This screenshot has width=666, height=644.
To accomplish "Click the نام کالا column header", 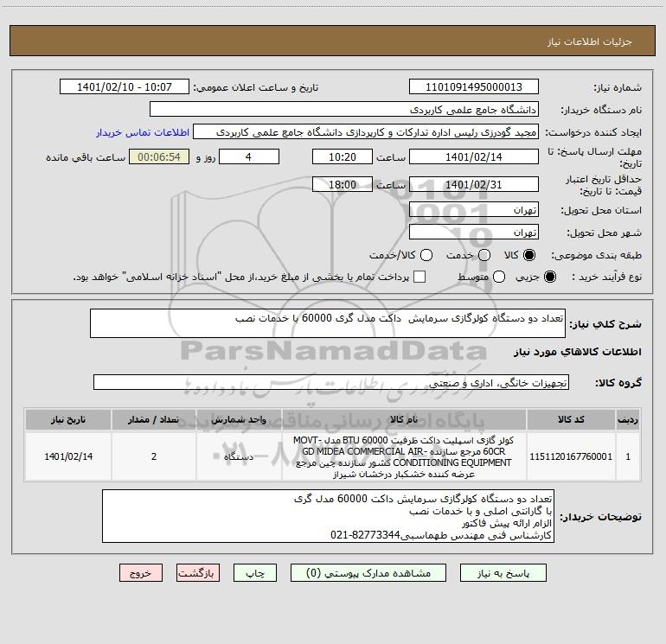I will click(x=404, y=420).
